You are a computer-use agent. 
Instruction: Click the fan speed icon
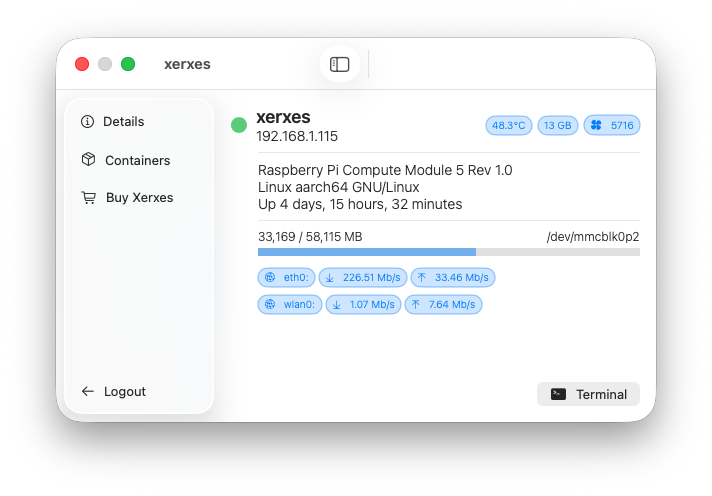click(596, 125)
